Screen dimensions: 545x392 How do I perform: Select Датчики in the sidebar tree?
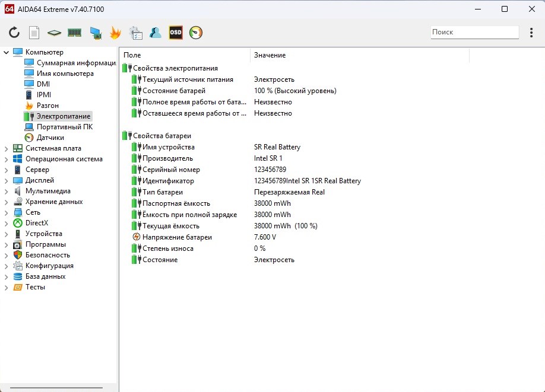pos(50,138)
